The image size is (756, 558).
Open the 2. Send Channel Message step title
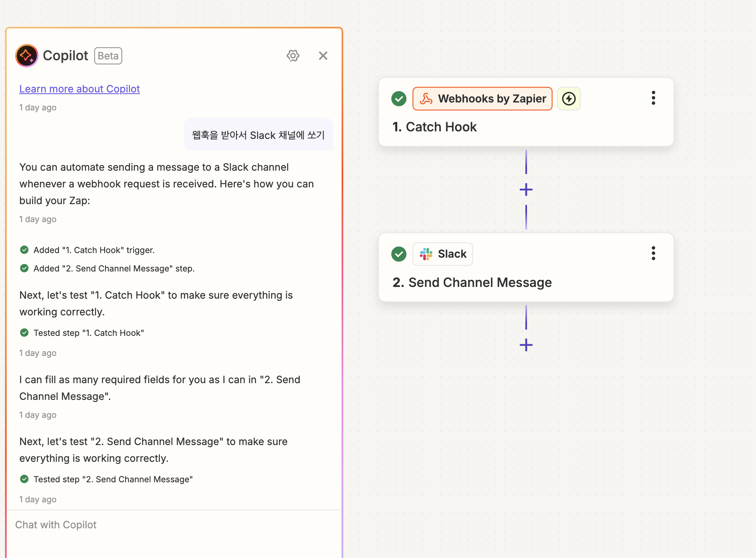(x=472, y=282)
